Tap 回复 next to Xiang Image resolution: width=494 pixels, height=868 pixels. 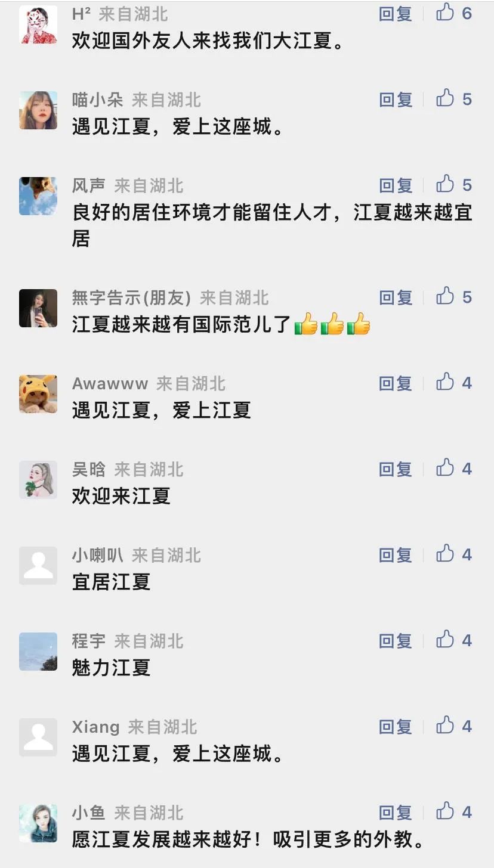point(396,727)
